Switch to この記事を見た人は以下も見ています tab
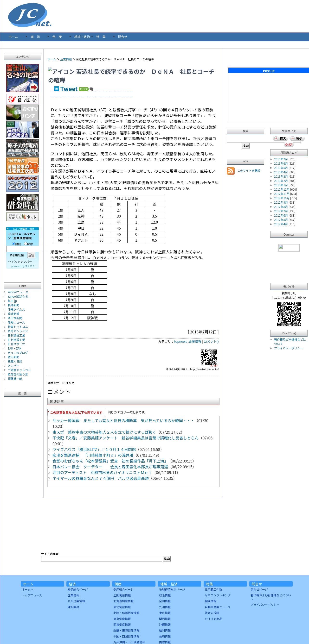The width and height of the screenshot is (309, 644). [x=76, y=413]
